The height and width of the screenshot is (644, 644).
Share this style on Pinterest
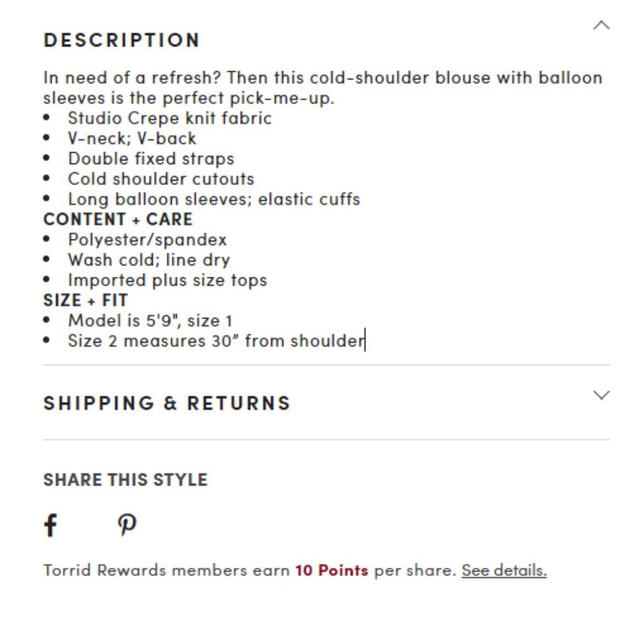(127, 525)
